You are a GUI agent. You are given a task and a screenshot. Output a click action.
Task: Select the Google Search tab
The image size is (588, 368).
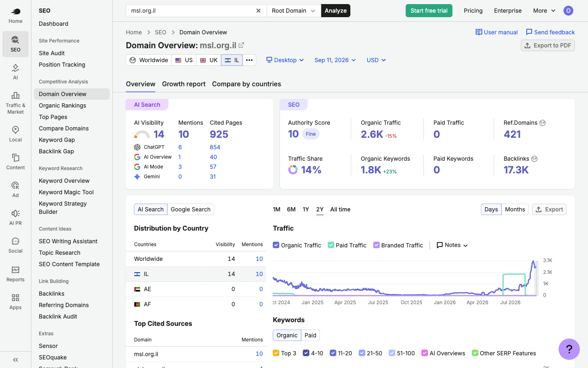click(x=191, y=209)
